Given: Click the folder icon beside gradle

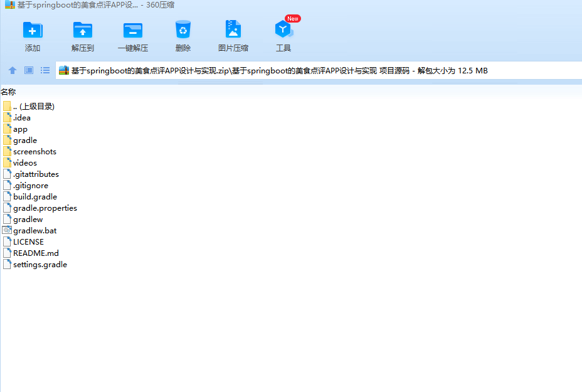Looking at the screenshot, I should [x=7, y=140].
